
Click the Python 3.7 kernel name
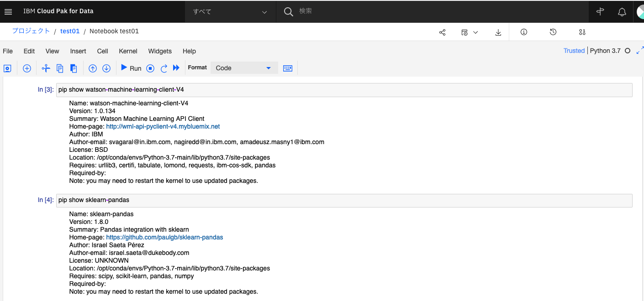(605, 51)
